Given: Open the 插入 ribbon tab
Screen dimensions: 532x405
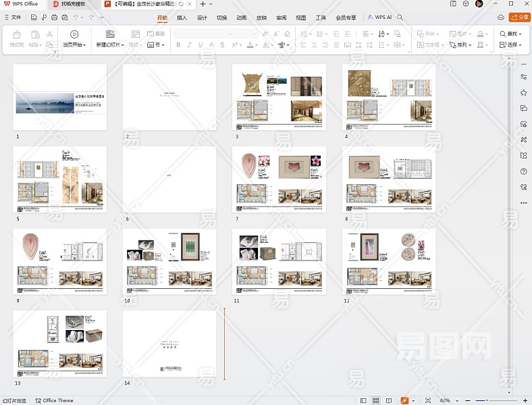Looking at the screenshot, I should (182, 18).
